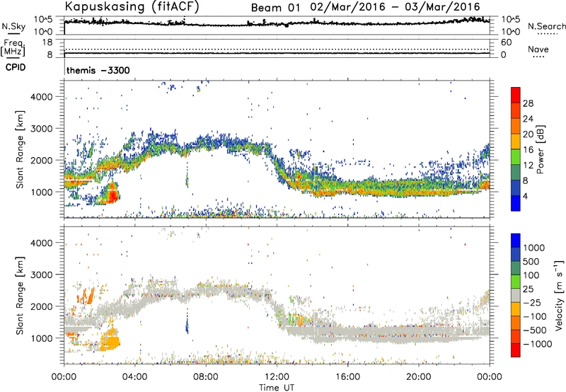Click the '-1000' tick on the Velocity scale
Viewport: 566px width, 392px height.
(537, 344)
